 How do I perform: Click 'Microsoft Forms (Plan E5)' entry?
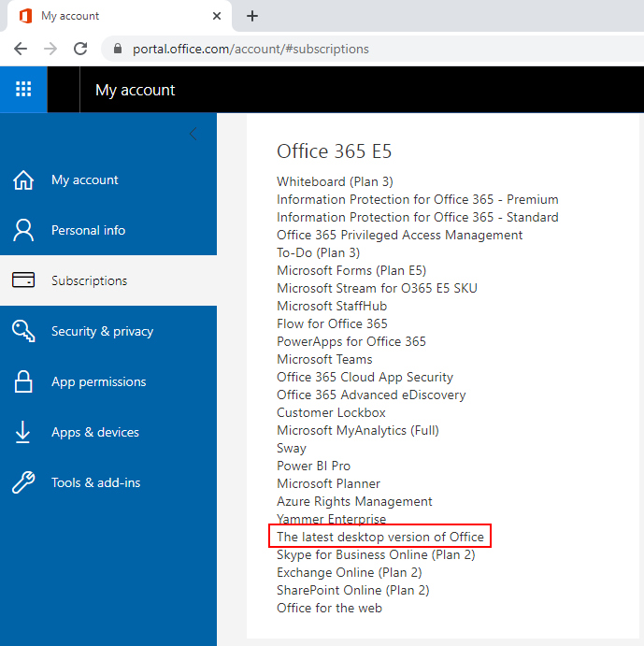351,270
